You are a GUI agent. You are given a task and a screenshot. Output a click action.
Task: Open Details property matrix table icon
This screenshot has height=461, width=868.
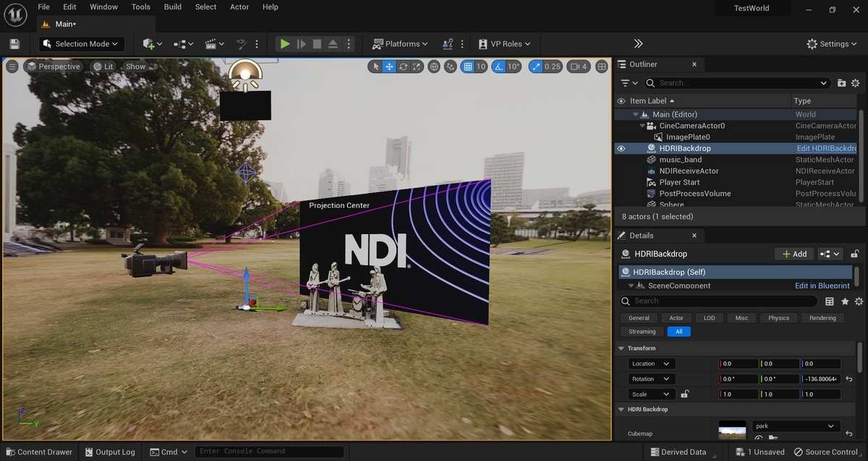[x=830, y=301]
